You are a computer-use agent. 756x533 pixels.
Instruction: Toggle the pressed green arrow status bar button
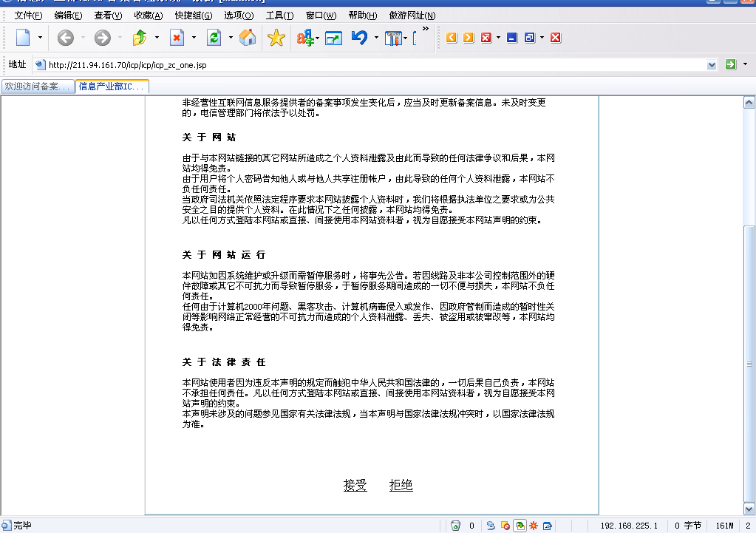coord(520,526)
